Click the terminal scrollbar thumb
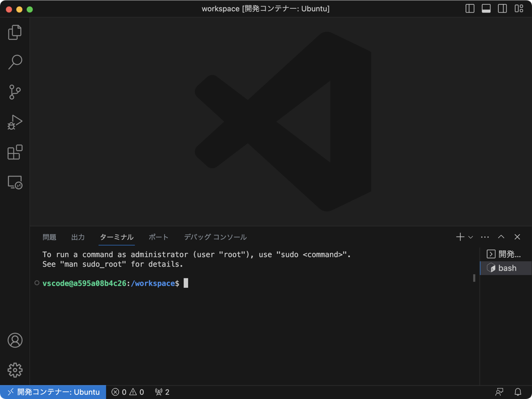The height and width of the screenshot is (399, 532). pyautogui.click(x=474, y=278)
